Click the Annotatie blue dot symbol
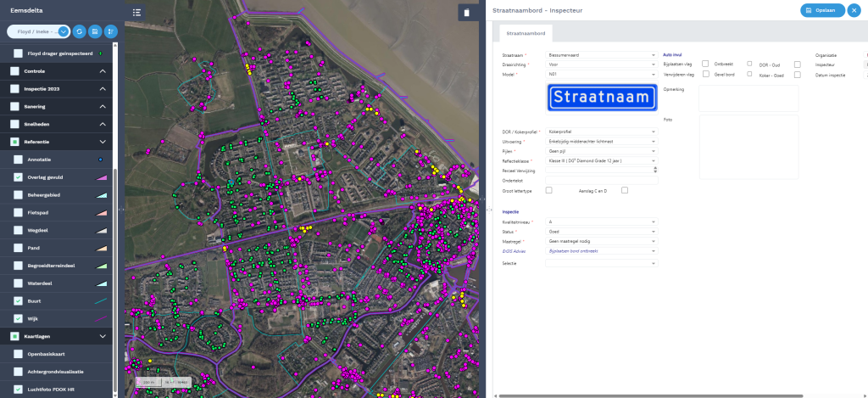This screenshot has height=398, width=868. [101, 159]
